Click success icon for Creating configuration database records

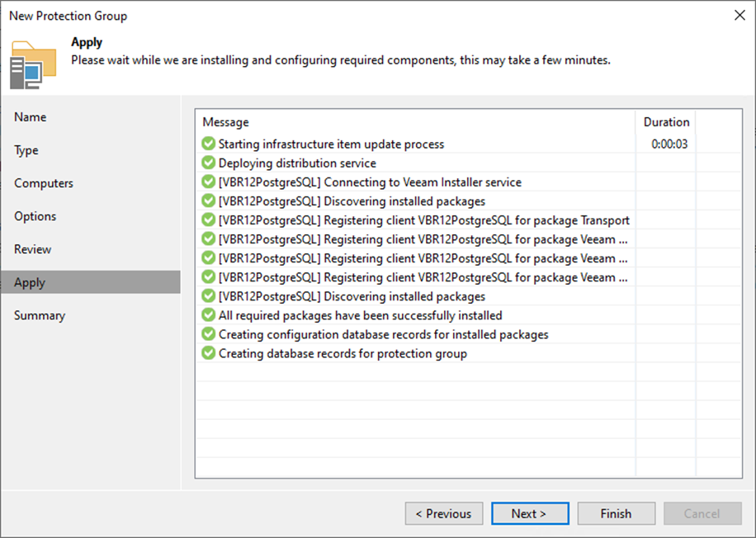coord(209,334)
